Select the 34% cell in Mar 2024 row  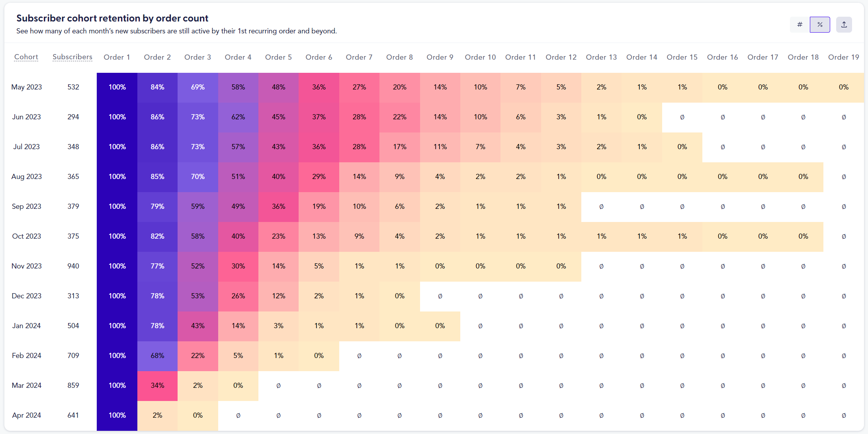157,385
